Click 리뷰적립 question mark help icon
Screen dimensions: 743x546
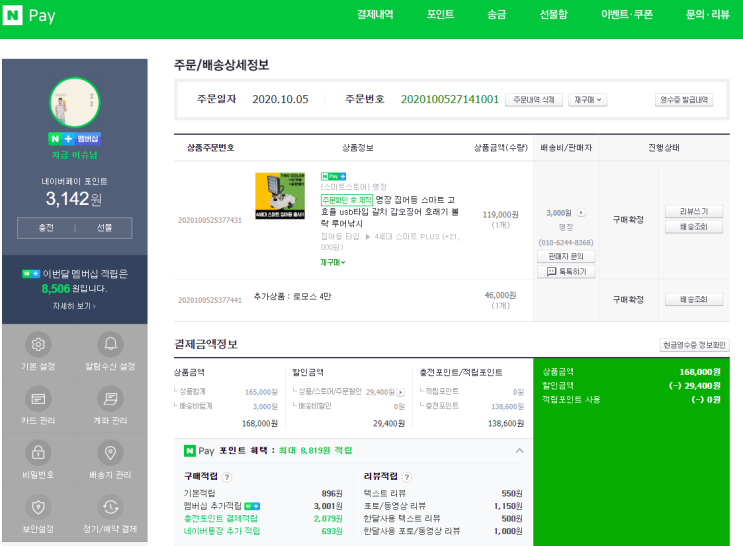(x=407, y=477)
